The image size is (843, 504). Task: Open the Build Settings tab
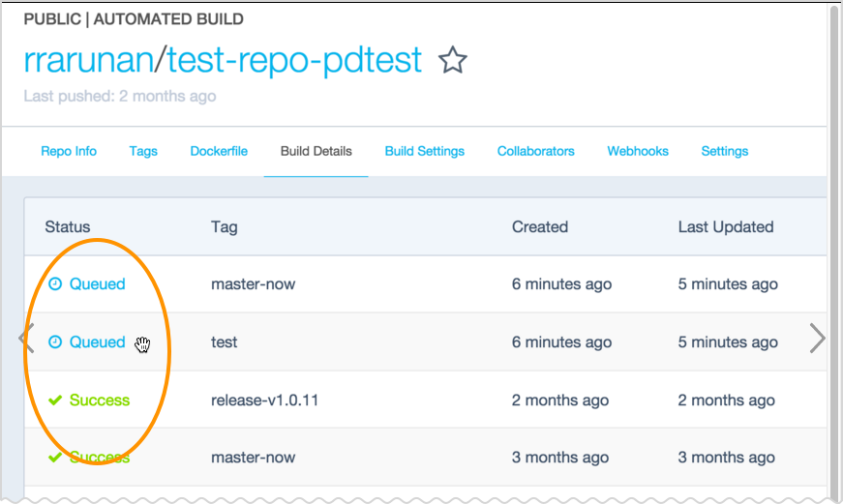click(x=424, y=151)
